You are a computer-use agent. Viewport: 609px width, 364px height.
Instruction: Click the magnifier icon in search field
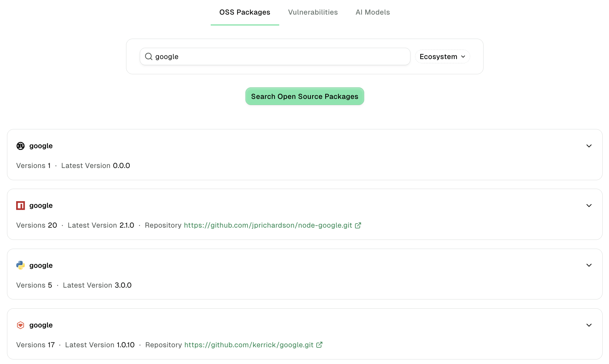(149, 56)
